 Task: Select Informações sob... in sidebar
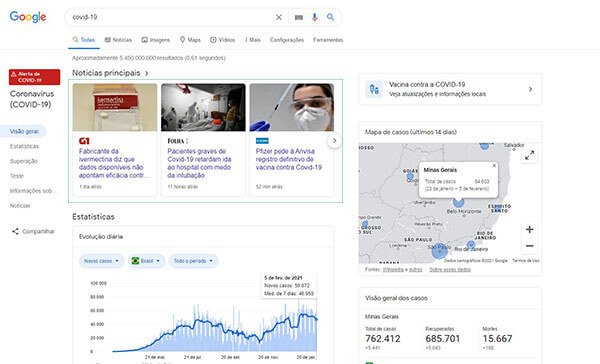tap(33, 191)
